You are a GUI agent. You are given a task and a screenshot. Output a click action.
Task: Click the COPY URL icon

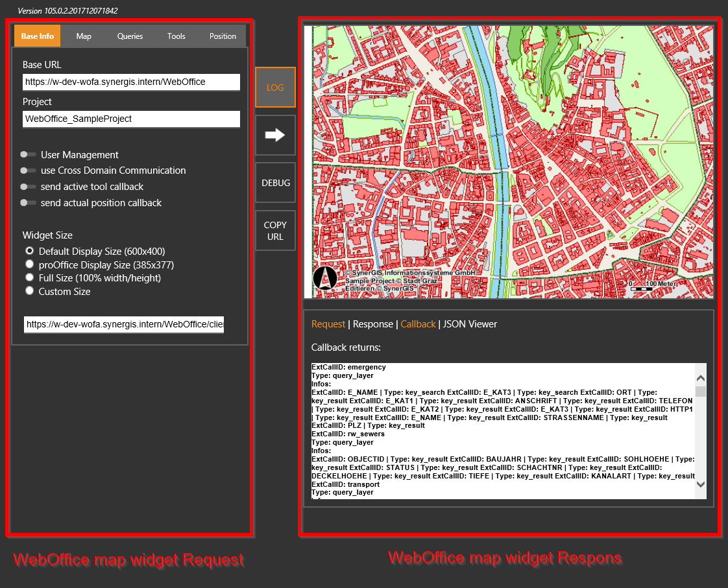(275, 229)
